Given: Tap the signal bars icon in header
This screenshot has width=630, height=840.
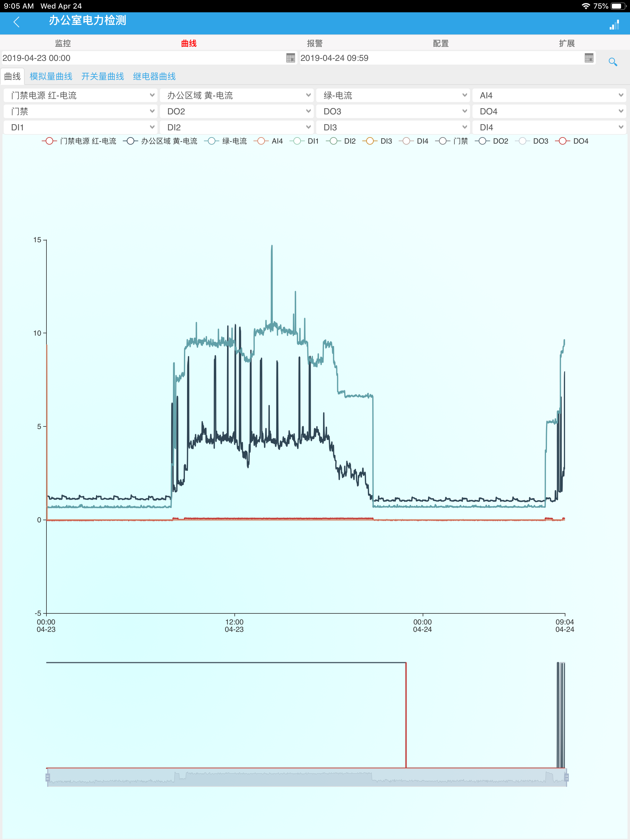Looking at the screenshot, I should 614,25.
